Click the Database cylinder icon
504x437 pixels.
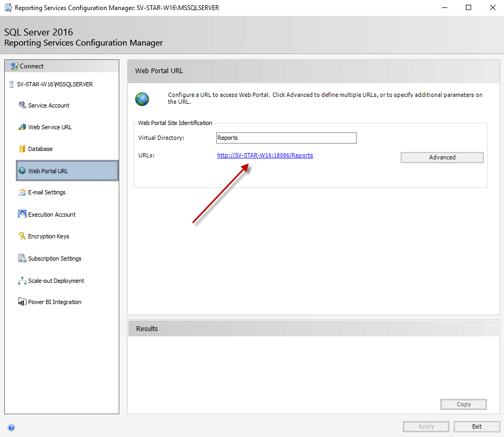pos(22,148)
